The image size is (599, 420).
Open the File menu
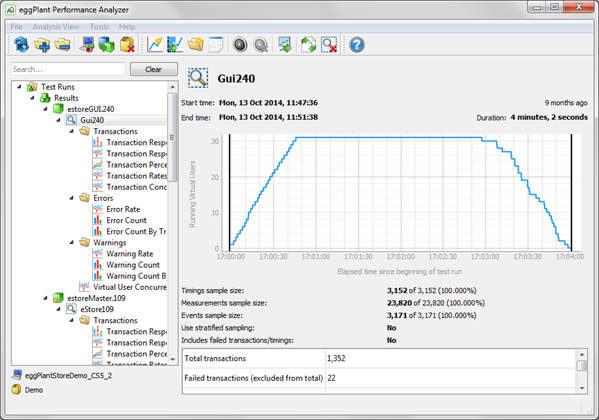click(16, 27)
